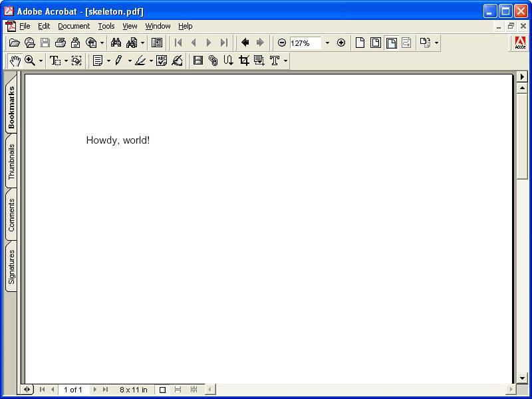Click the Open file folder icon
Screen dimensions: 532x399
(14, 43)
